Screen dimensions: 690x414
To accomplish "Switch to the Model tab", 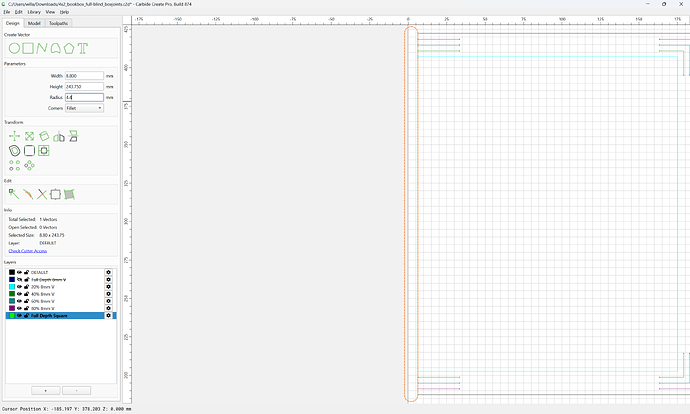I will [34, 23].
